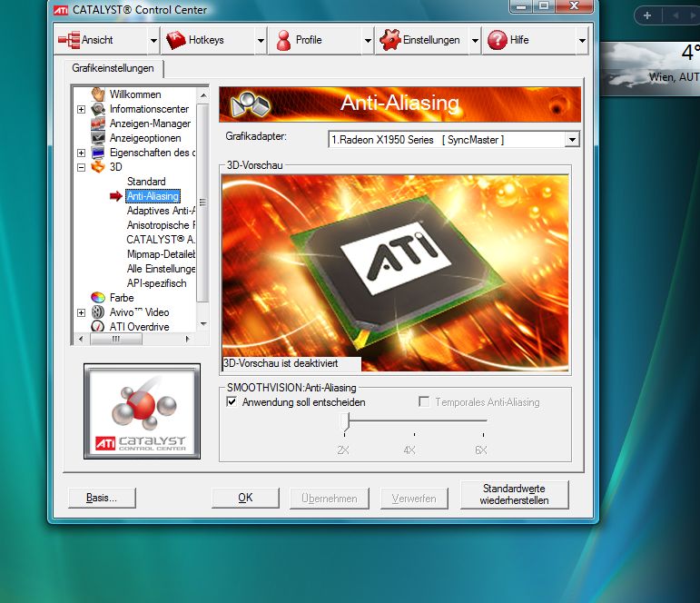Select Adaptives Anti-Aliasing tree entry
Screen dimensions: 700x603
161,211
